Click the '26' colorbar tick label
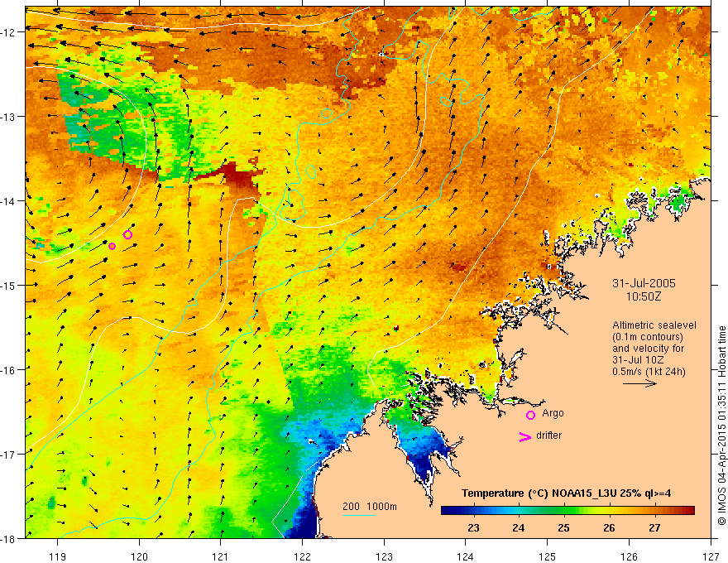728x563 pixels. (609, 528)
